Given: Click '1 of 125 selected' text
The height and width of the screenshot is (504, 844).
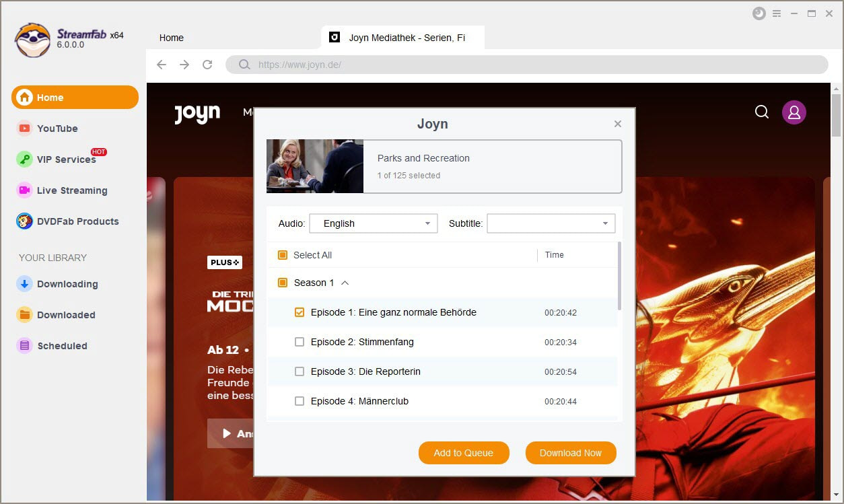Looking at the screenshot, I should (x=409, y=176).
